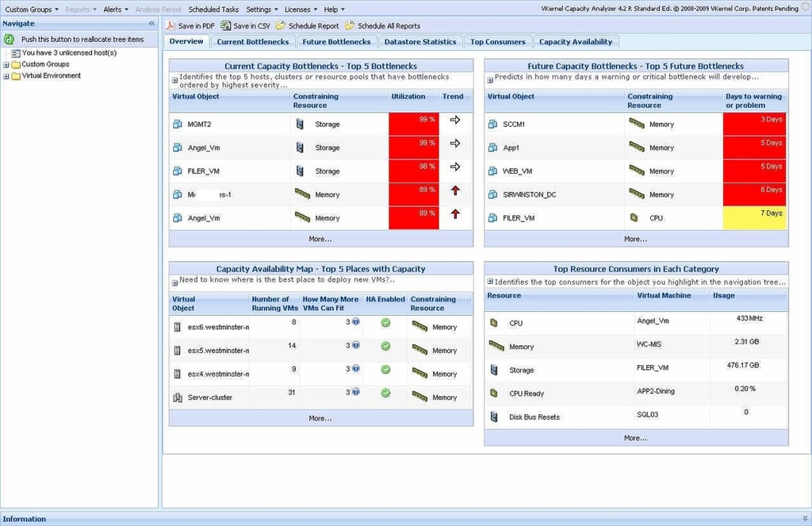Click the storage icon in the MGMT2 row
812x526 pixels.
pyautogui.click(x=299, y=124)
